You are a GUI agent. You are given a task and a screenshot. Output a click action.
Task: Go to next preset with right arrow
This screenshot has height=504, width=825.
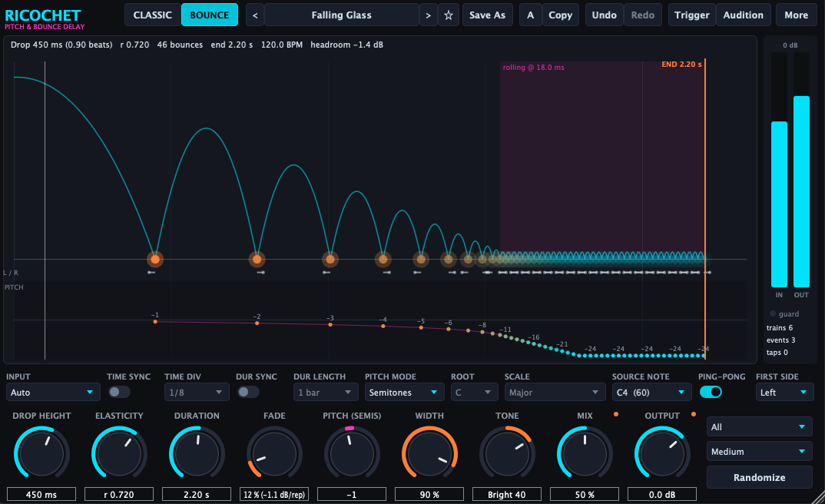coord(429,15)
